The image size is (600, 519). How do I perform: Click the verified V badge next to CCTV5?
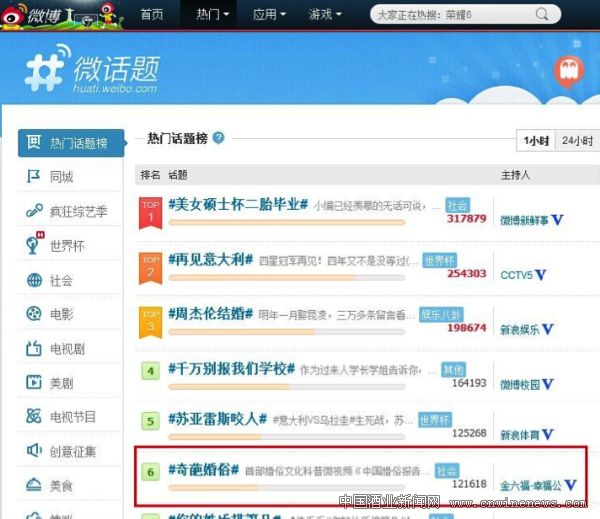pyautogui.click(x=540, y=275)
